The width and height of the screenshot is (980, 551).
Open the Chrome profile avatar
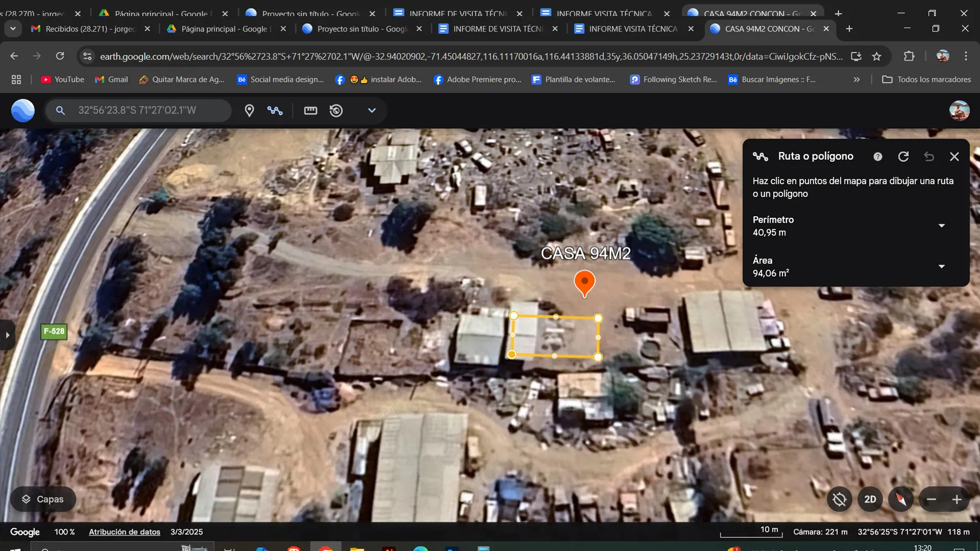tap(943, 56)
